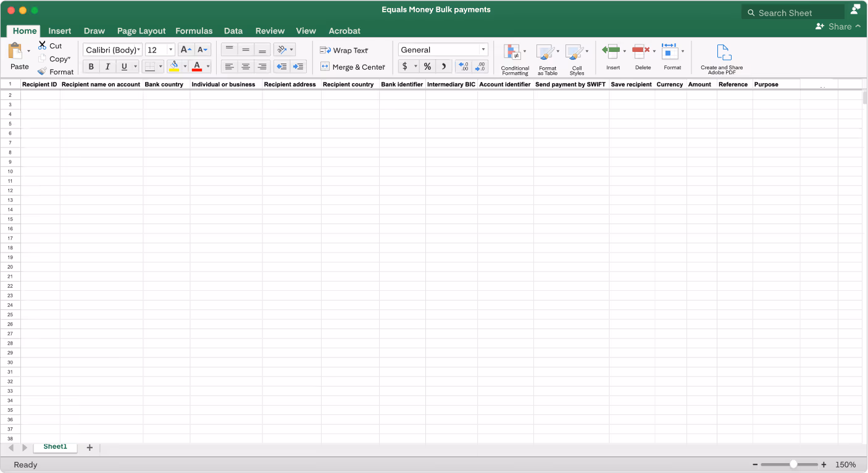Click the Share button
The width and height of the screenshot is (868, 473).
tap(838, 27)
